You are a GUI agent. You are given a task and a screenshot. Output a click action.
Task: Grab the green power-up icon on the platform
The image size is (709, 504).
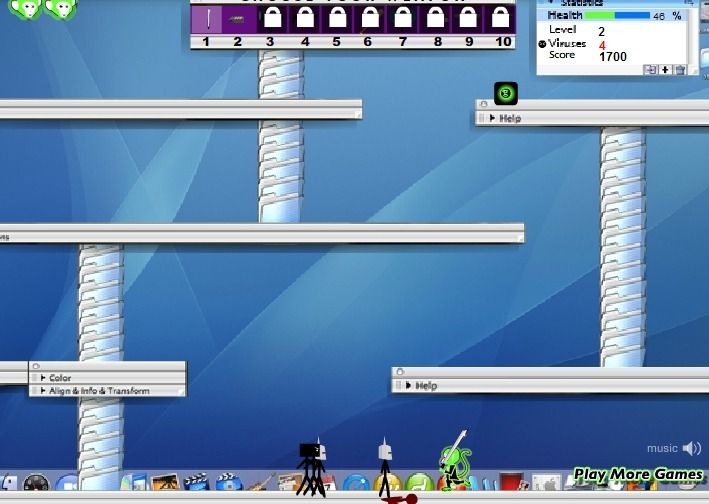[506, 94]
